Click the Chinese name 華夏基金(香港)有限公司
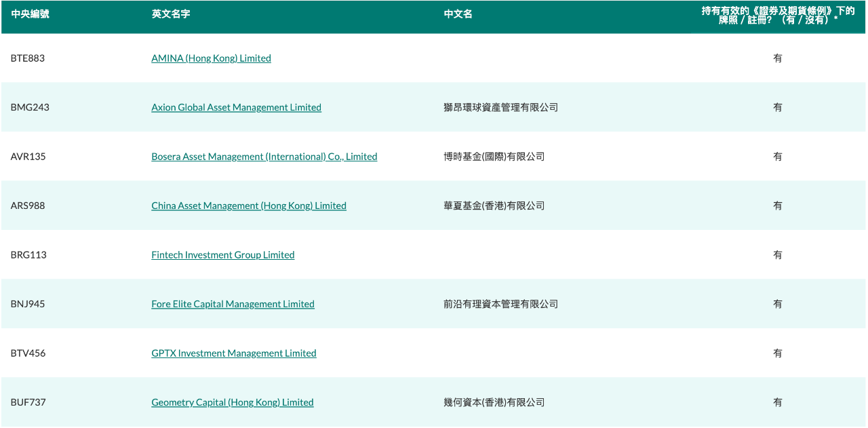868x428 pixels. tap(494, 206)
